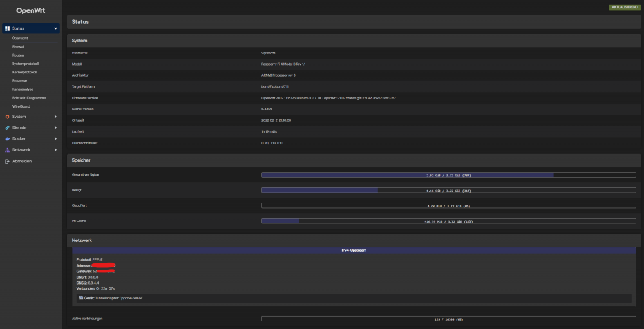This screenshot has height=329, width=644.
Task: Click the System gear icon
Action: click(7, 117)
